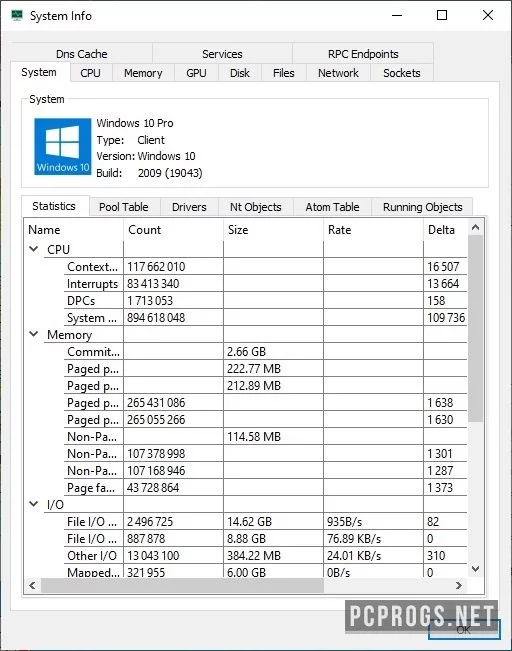Open the RPC Endpoints tab
512x651 pixels.
[x=363, y=54]
